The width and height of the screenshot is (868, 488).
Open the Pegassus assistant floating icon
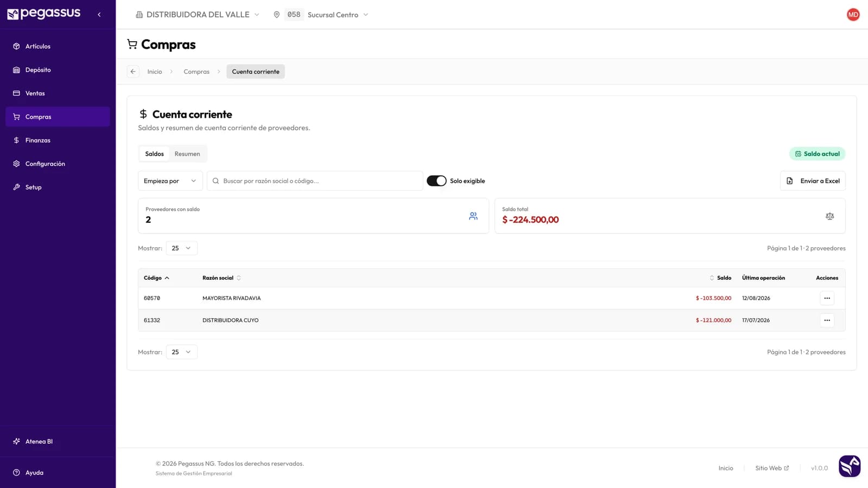[850, 466]
